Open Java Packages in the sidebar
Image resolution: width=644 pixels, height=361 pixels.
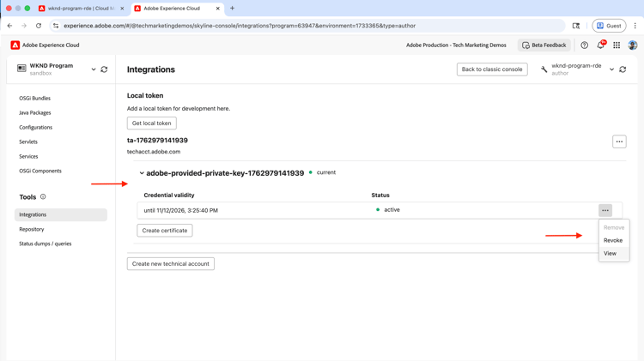[x=35, y=113]
